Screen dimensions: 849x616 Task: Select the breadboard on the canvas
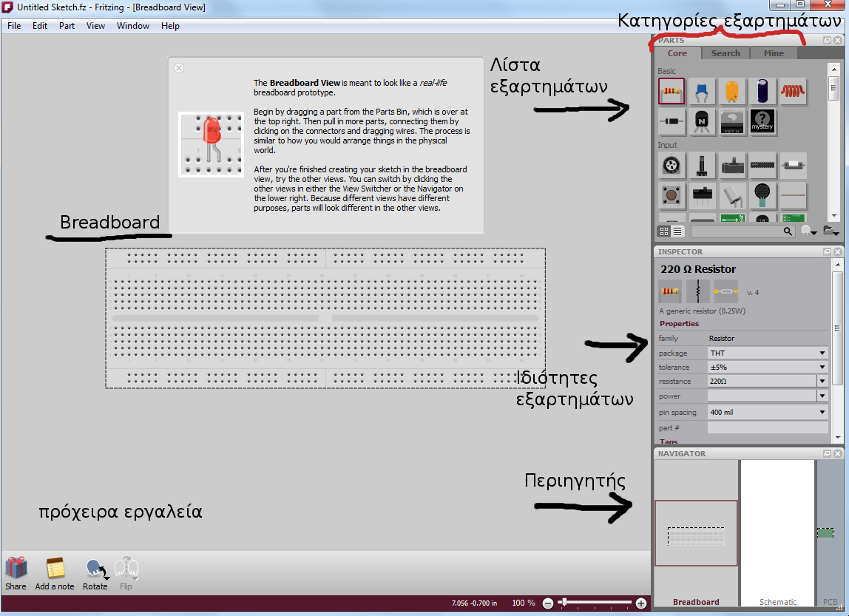click(325, 318)
